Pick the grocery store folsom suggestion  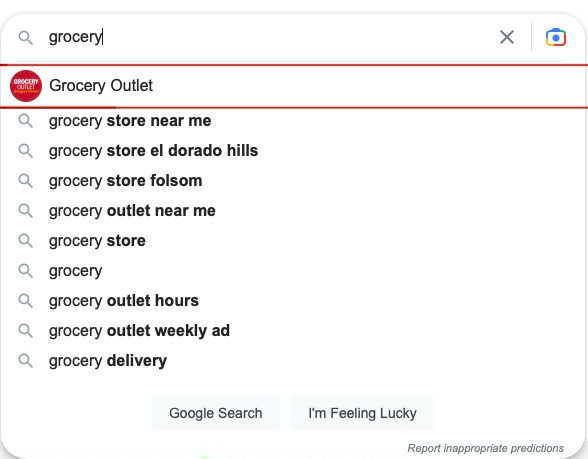(294, 181)
